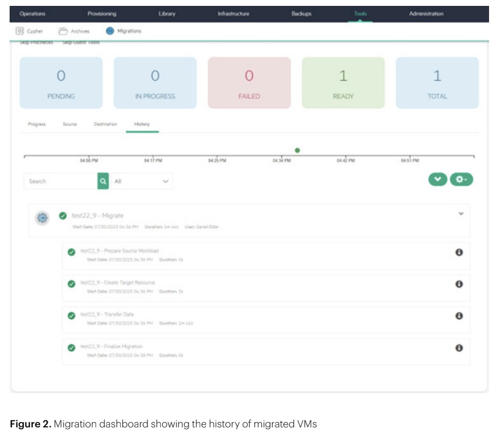Show info for Finalize Migration step
Image resolution: width=504 pixels, height=437 pixels.
[x=459, y=348]
